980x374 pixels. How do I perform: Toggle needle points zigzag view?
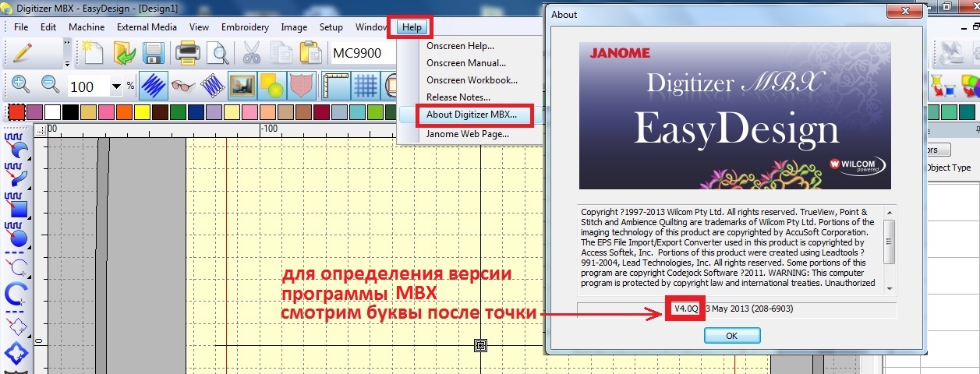click(x=212, y=85)
